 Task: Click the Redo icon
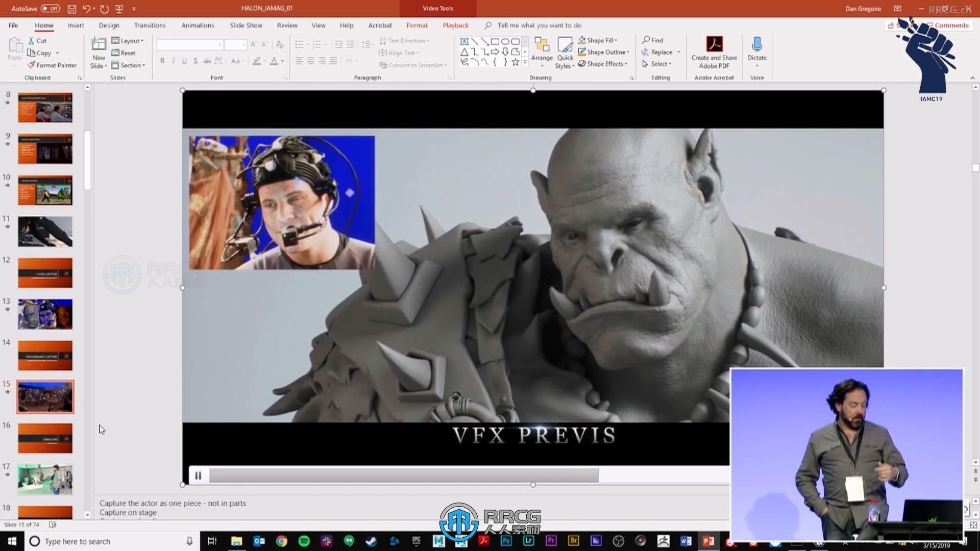click(x=105, y=9)
